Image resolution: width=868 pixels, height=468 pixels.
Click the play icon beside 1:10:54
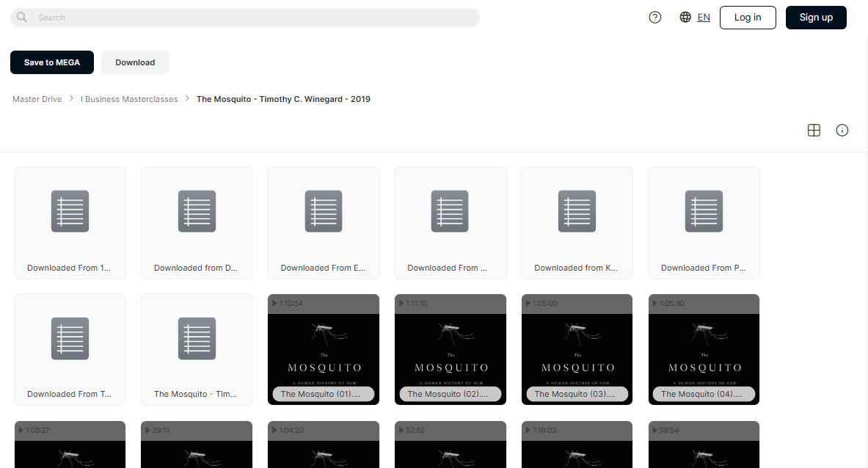click(274, 303)
